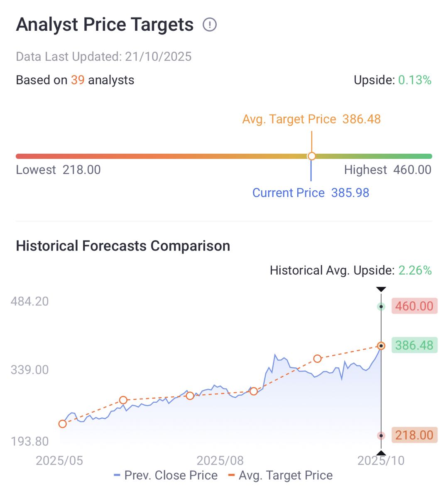Click the info icon beside Analyst Price Targets
Viewport: 448px width, 497px height.
click(210, 25)
